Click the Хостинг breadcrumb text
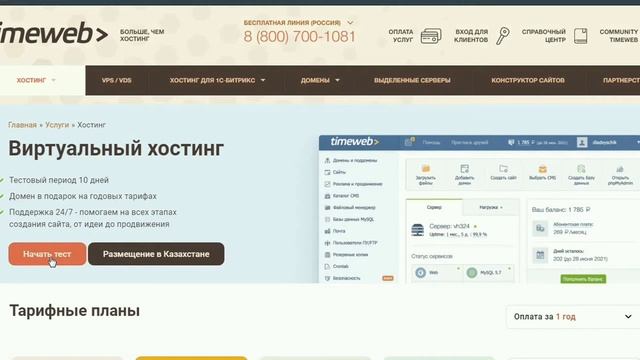 coord(91,125)
